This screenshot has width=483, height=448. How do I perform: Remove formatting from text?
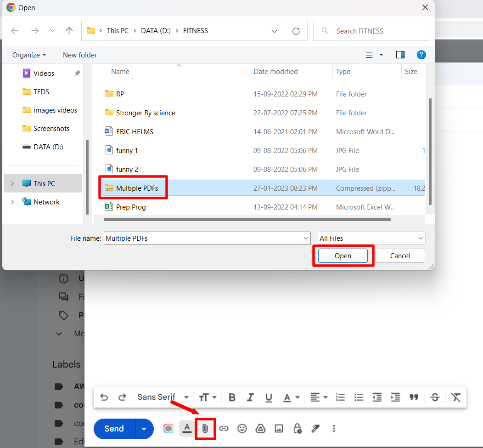(456, 397)
